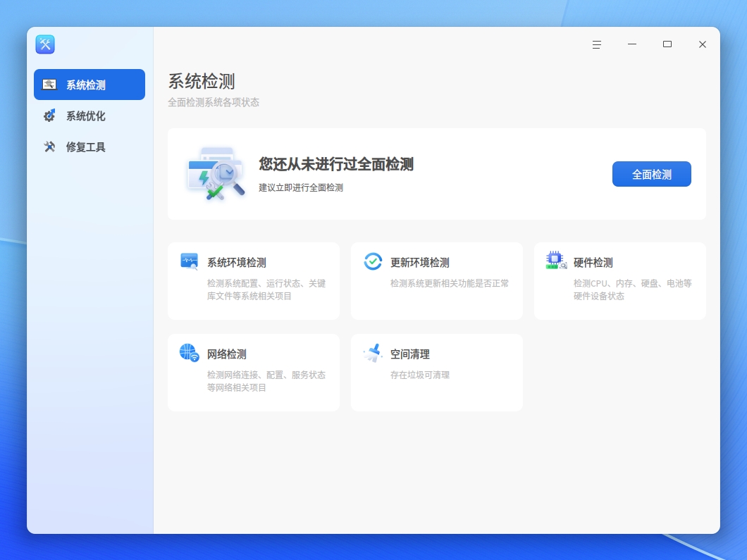Click the toolbox app logo icon
Image resolution: width=747 pixels, height=560 pixels.
pyautogui.click(x=45, y=44)
